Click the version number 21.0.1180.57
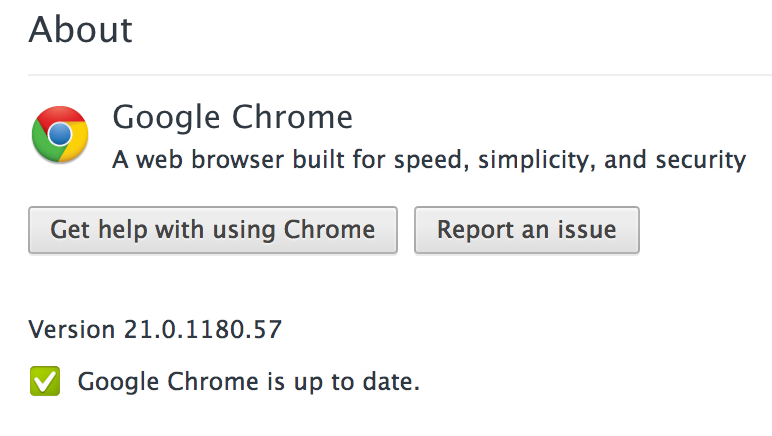The width and height of the screenshot is (772, 436). pyautogui.click(x=203, y=329)
